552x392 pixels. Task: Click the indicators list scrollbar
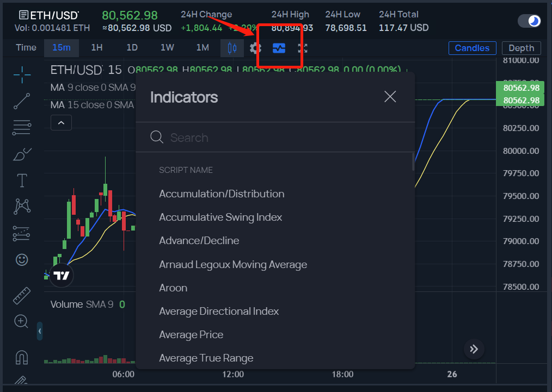point(413,161)
